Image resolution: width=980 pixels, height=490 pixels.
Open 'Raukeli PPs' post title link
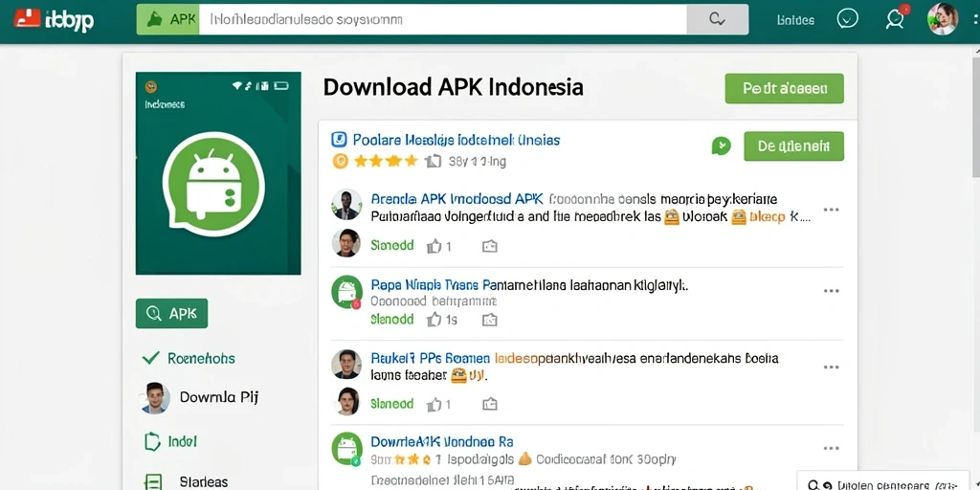(x=430, y=359)
